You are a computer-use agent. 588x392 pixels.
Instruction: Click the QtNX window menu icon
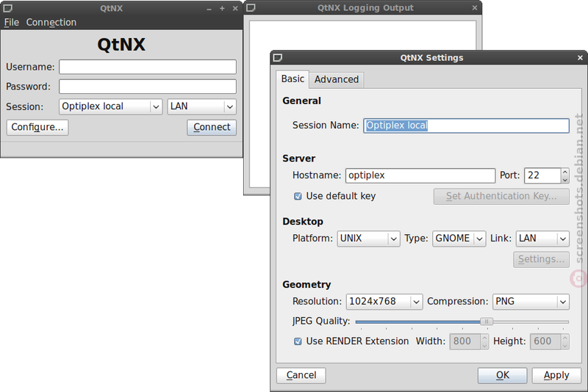[x=7, y=8]
